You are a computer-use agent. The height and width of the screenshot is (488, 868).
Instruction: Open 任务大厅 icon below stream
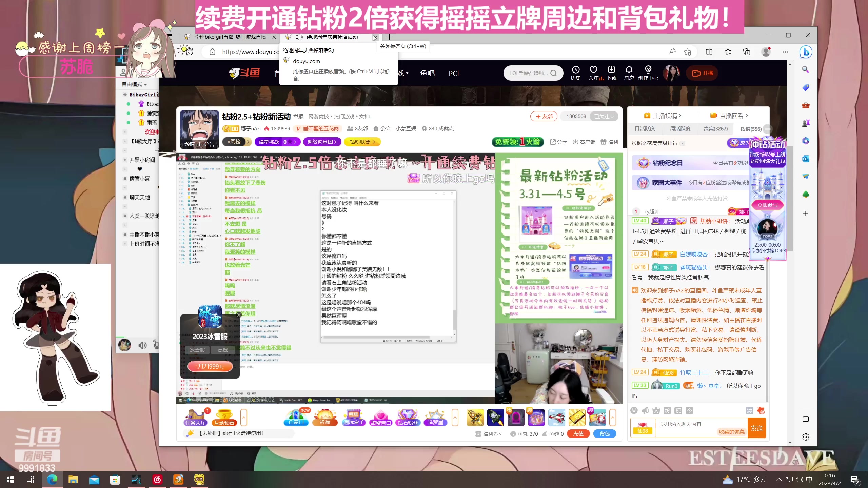tap(196, 417)
